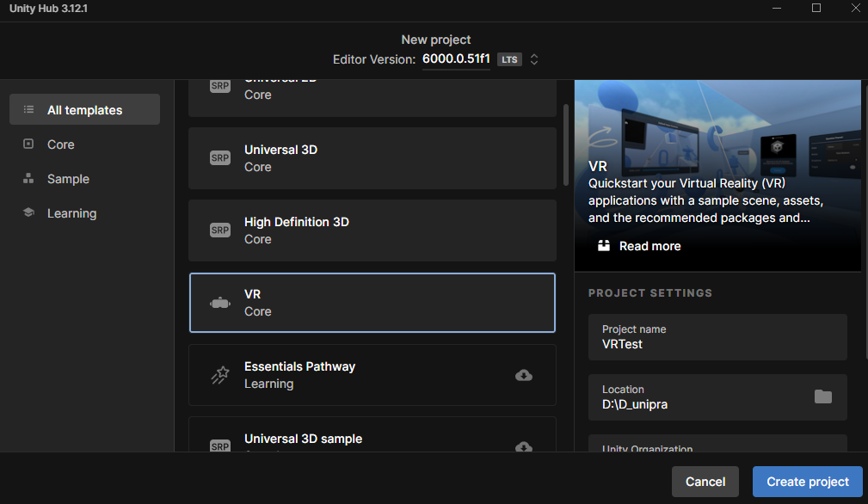
Task: Select the All templates category
Action: pos(84,109)
